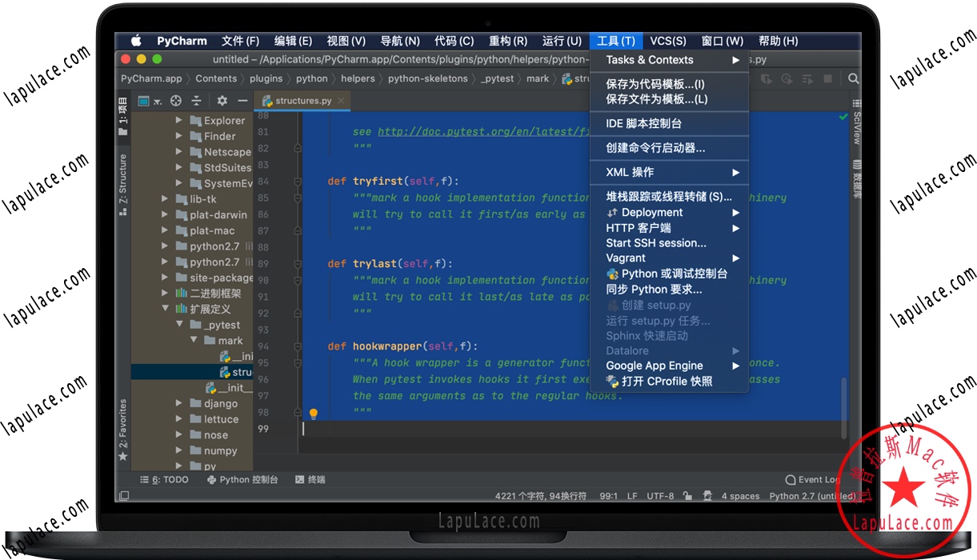Viewport: 977px width, 560px height.
Task: Click the profile run icon in toolbar
Action: pos(787,78)
